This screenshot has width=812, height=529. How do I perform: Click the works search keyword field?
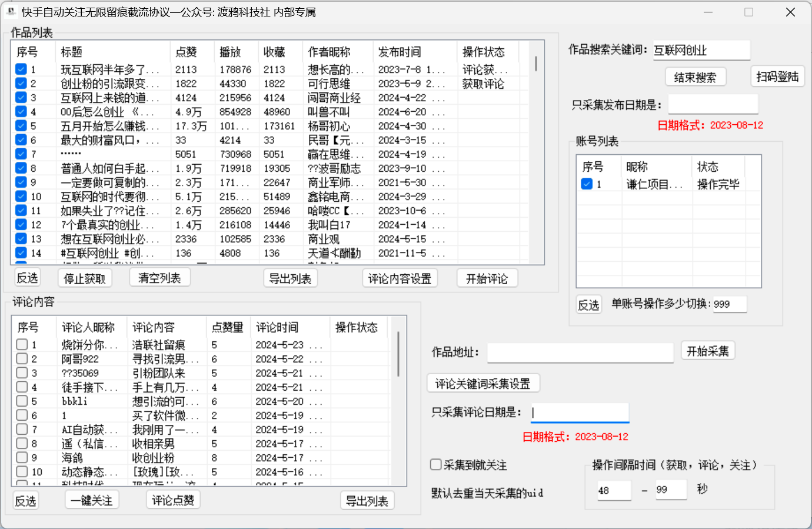pos(701,51)
